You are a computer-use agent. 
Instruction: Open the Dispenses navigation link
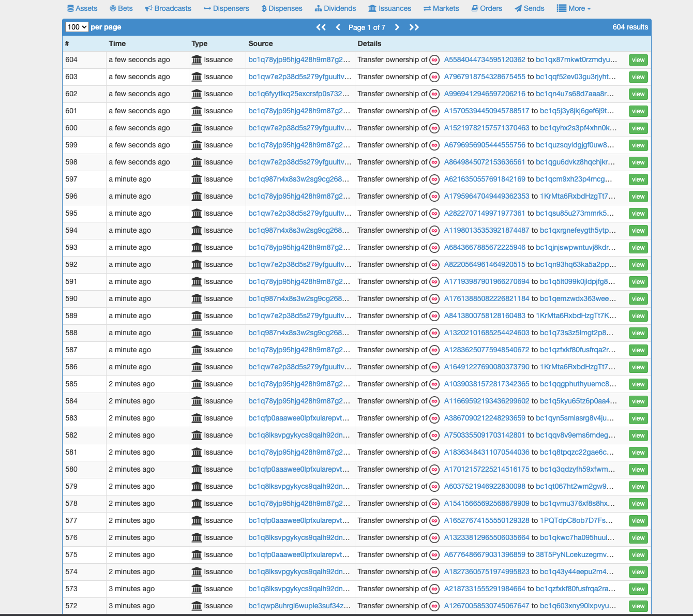(282, 8)
